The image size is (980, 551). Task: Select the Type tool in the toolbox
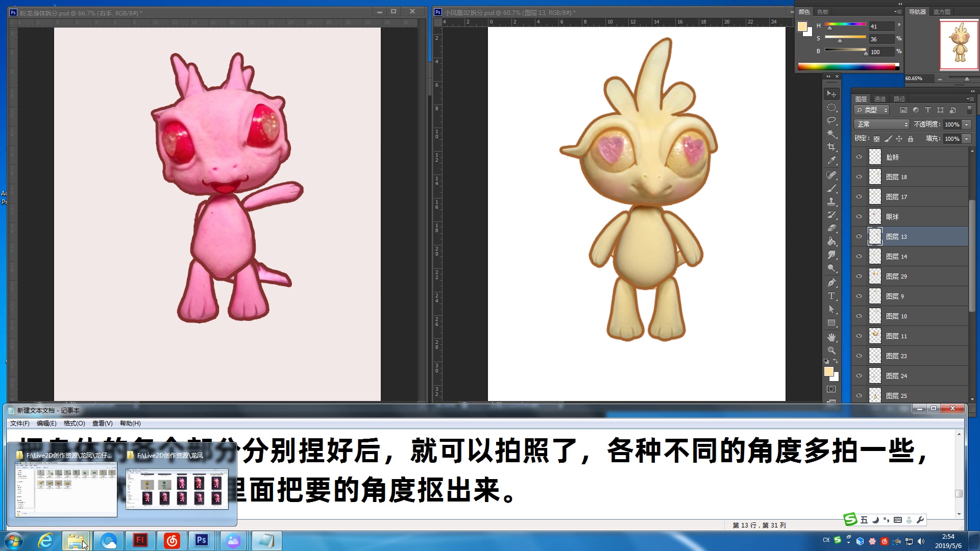coord(831,296)
